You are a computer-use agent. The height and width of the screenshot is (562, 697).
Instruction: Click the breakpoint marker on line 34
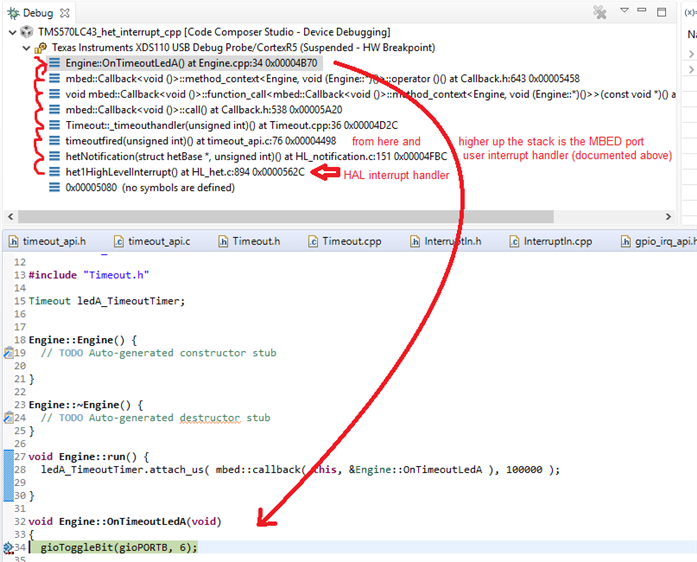[x=8, y=547]
